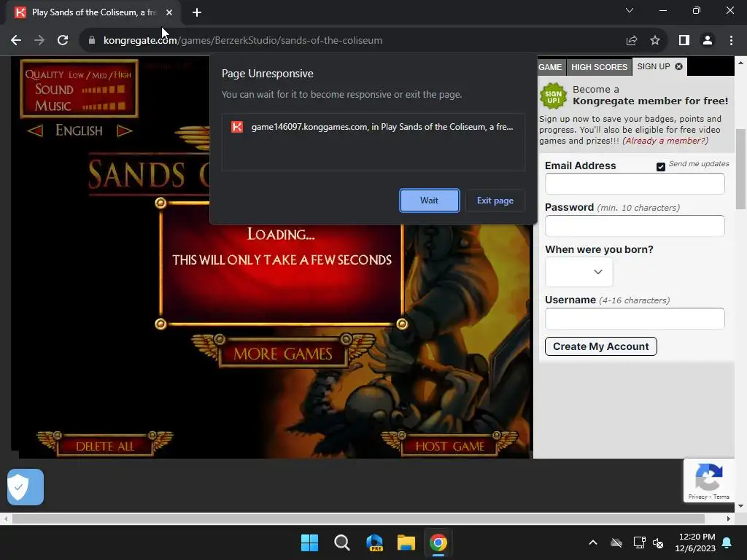Switch to the GAME tab
The height and width of the screenshot is (560, 747).
click(550, 67)
